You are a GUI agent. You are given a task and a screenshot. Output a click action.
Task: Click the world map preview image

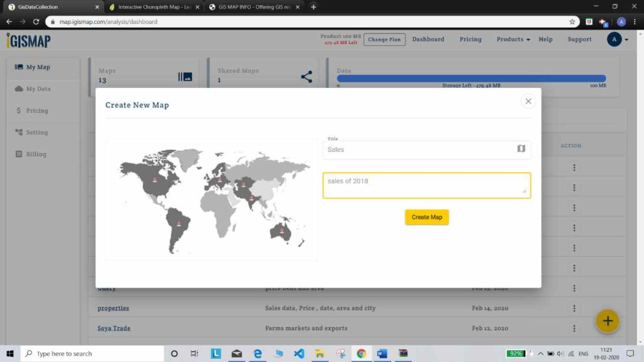211,199
